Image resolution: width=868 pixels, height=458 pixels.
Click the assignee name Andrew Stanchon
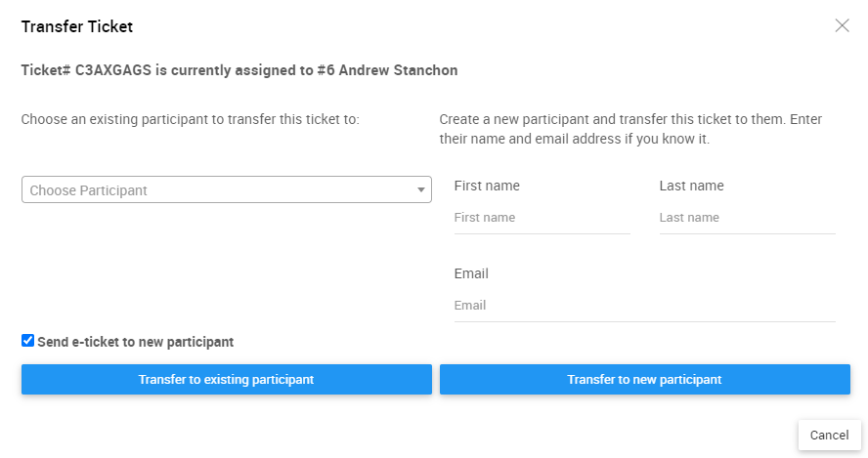(x=398, y=70)
